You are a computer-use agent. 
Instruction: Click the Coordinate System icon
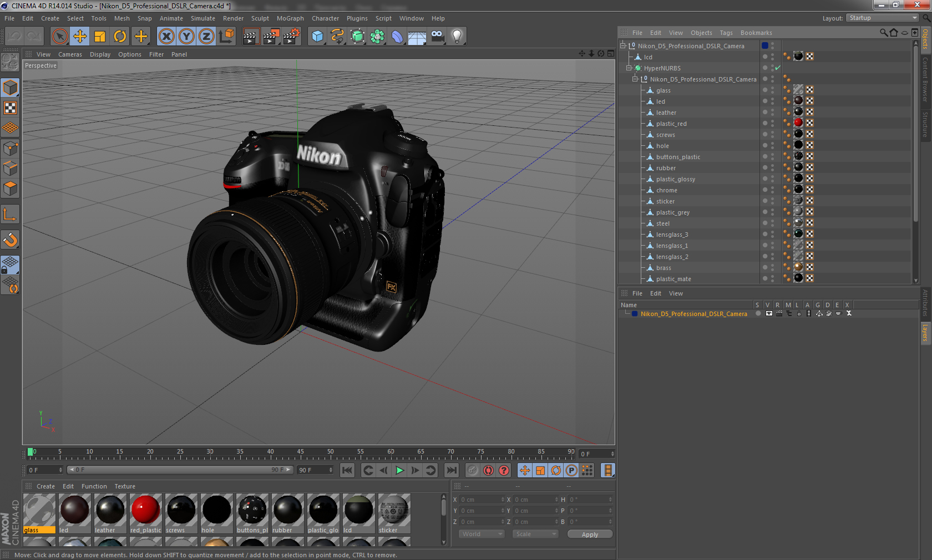[x=226, y=37]
